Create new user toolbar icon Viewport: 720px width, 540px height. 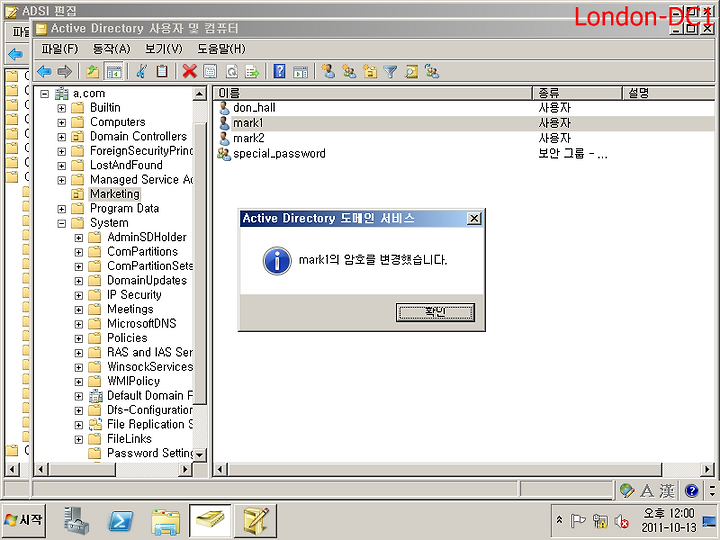pos(328,71)
